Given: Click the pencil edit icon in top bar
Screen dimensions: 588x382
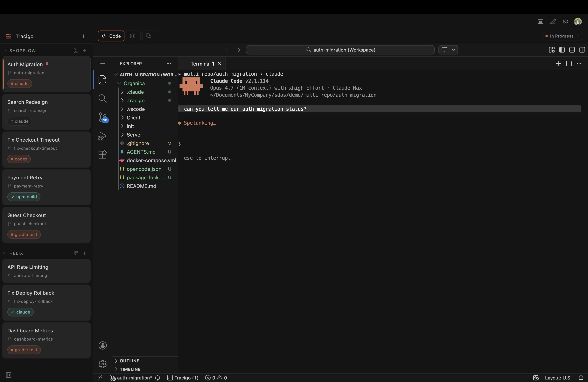Looking at the screenshot, I should pyautogui.click(x=553, y=22).
